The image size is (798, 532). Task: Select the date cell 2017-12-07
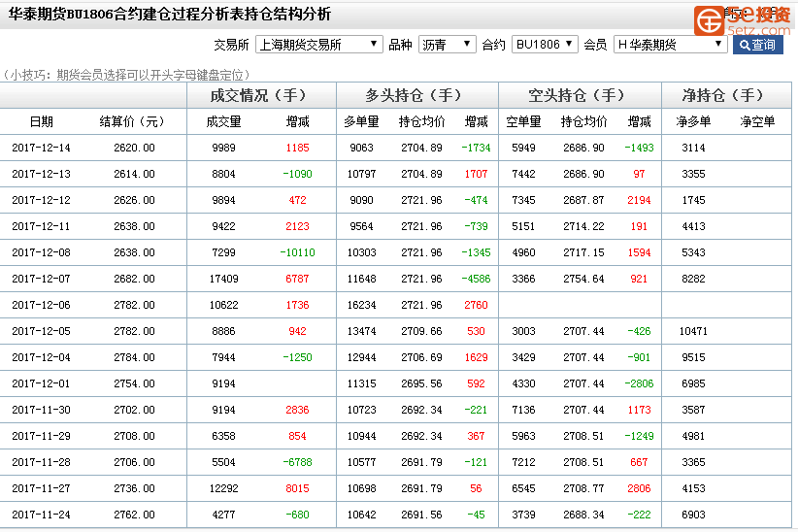[x=41, y=279]
